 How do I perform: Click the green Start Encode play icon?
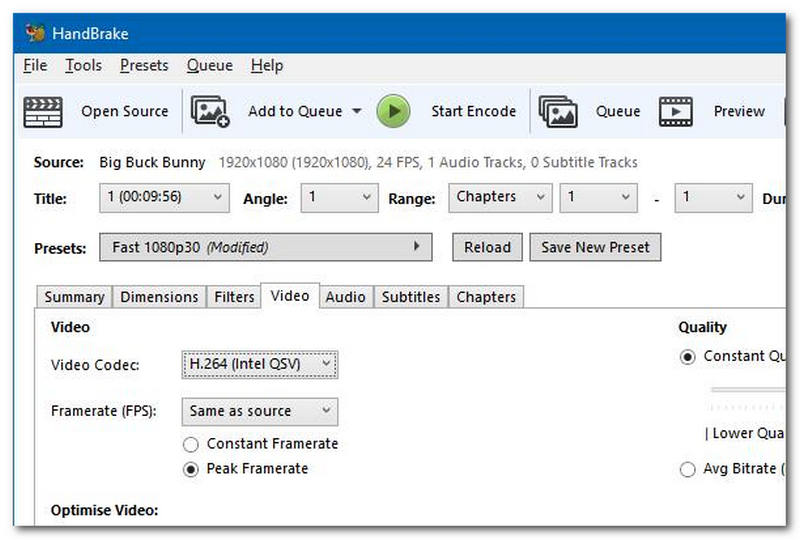pyautogui.click(x=393, y=111)
